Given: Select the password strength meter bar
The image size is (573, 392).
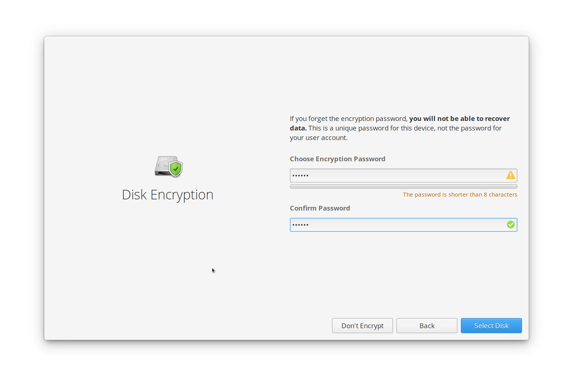Looking at the screenshot, I should tap(403, 186).
